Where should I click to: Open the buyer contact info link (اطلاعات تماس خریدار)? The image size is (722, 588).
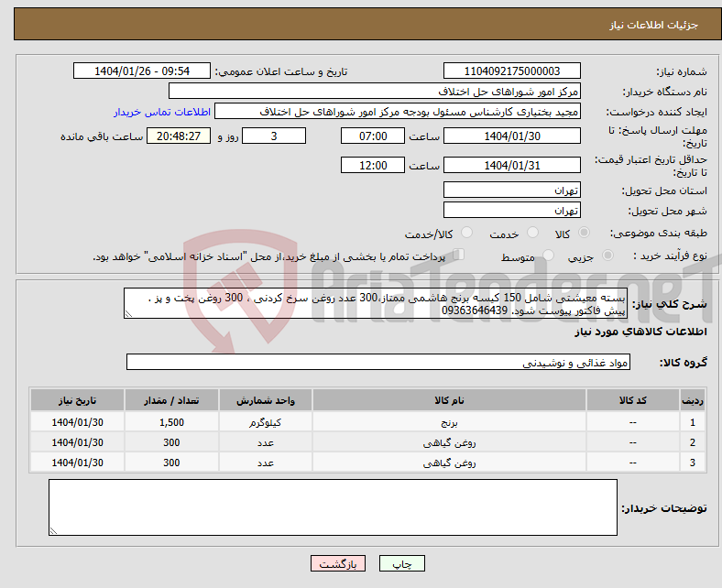click(162, 112)
